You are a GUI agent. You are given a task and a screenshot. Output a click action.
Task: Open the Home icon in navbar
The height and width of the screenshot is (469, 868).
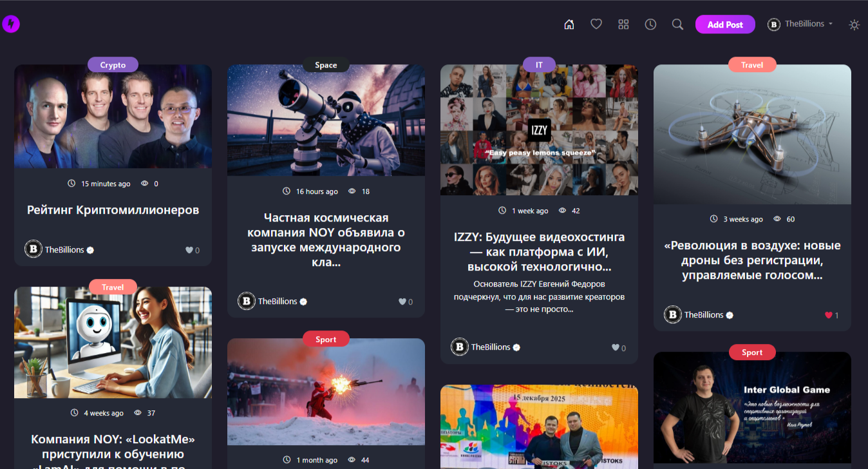569,24
